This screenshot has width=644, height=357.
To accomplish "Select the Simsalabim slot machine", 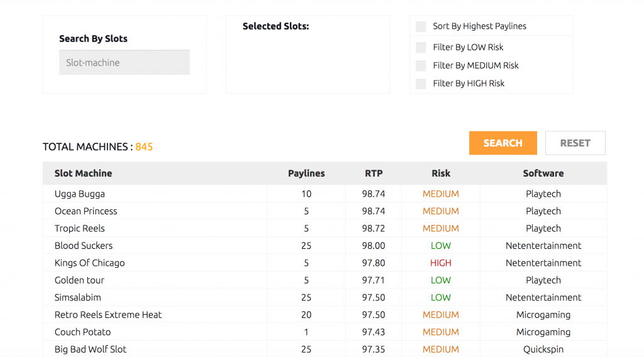I will pos(325,297).
